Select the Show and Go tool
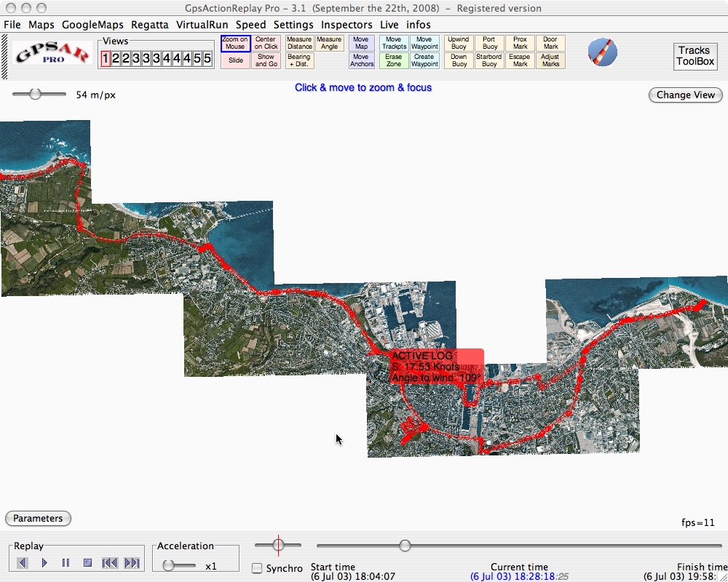 [266, 61]
